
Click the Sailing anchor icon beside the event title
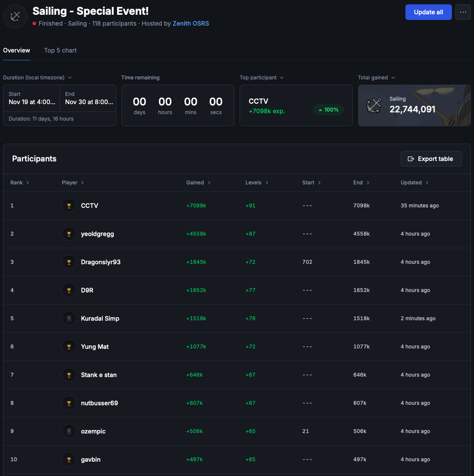(x=15, y=16)
